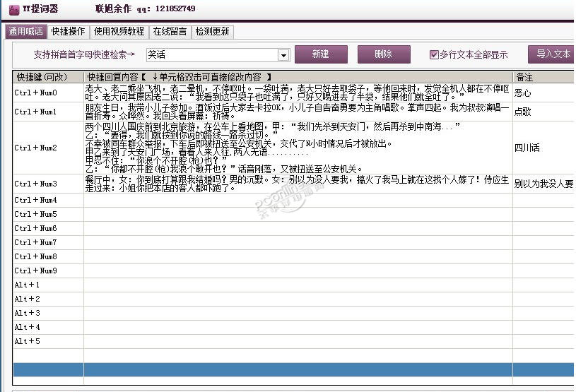Screen dimensions: 576x392
Task: Switch to the 通用喊话 tab
Action: 25,32
